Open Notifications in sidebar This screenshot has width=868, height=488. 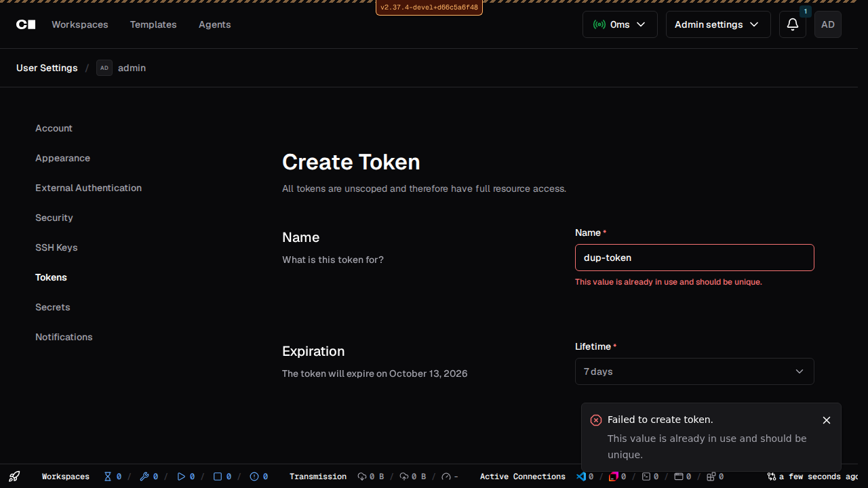(64, 337)
